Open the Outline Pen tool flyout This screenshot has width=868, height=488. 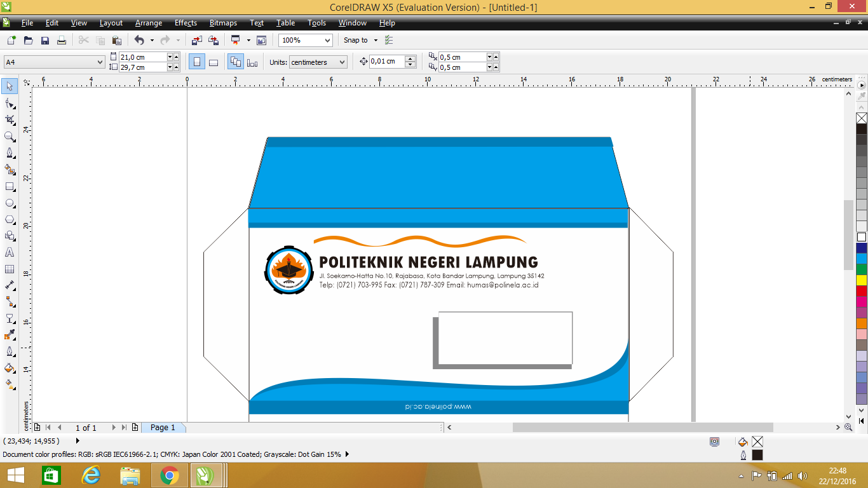pyautogui.click(x=10, y=351)
